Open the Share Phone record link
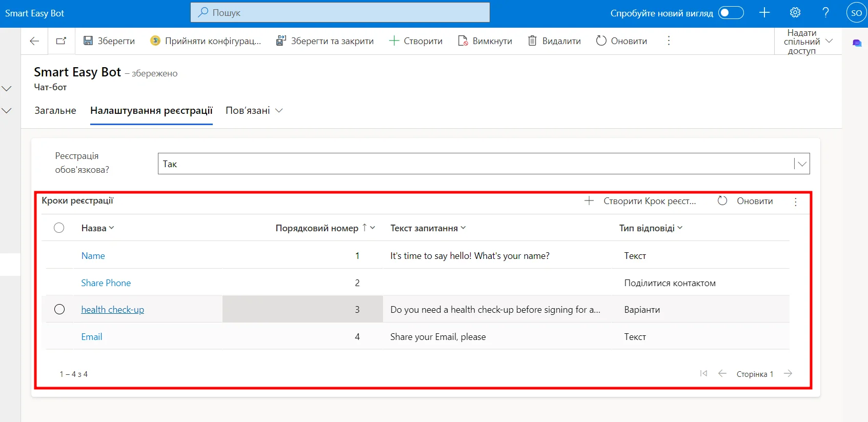This screenshot has height=422, width=868. tap(106, 283)
